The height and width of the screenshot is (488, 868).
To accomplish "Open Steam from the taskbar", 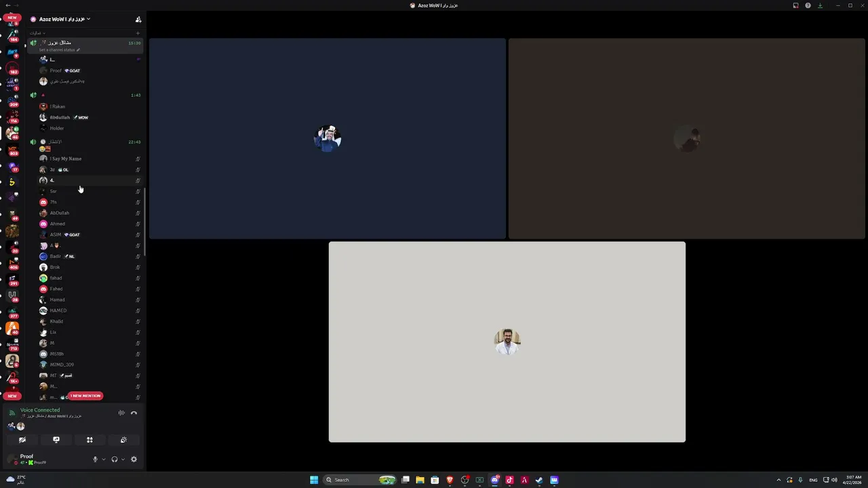I will coord(539,480).
